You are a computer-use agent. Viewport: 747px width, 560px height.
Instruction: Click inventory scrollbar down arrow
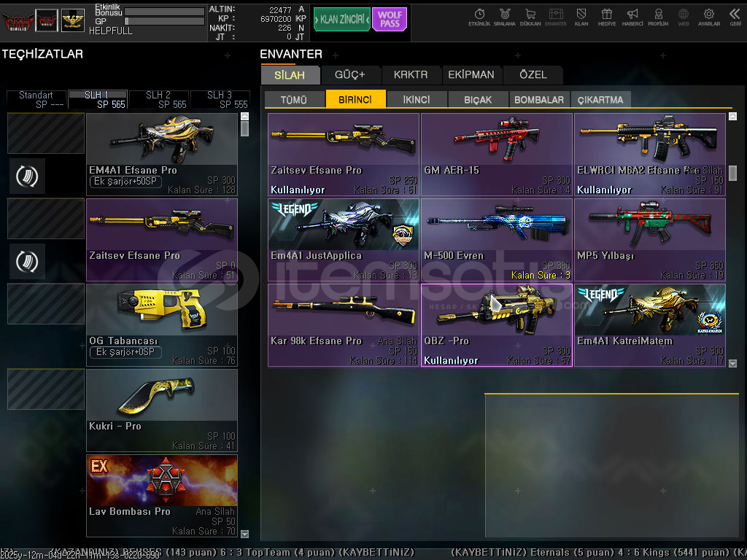coord(732,363)
